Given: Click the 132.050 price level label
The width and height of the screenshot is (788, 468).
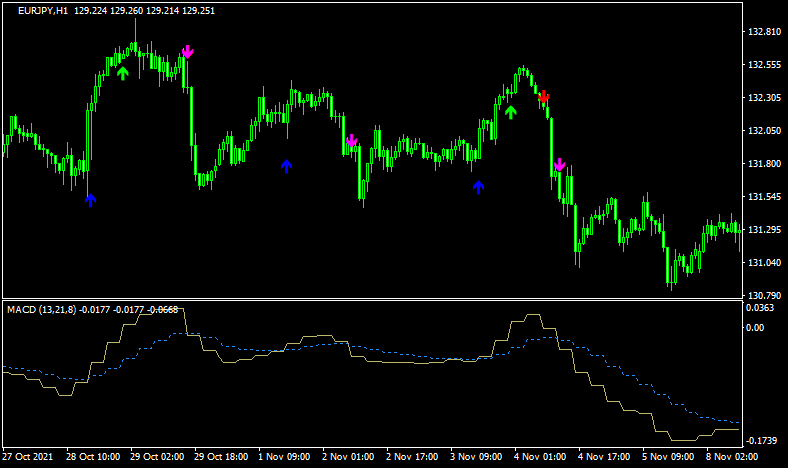Looking at the screenshot, I should tap(764, 131).
